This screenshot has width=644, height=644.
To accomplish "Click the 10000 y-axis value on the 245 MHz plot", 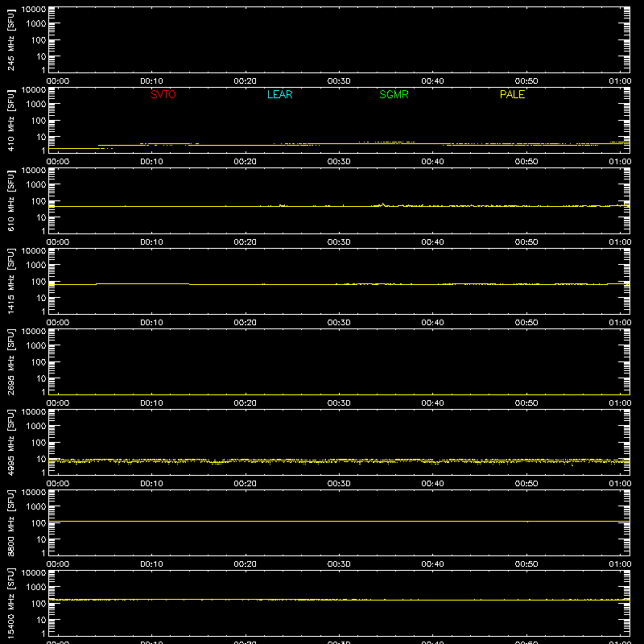I will [x=34, y=10].
